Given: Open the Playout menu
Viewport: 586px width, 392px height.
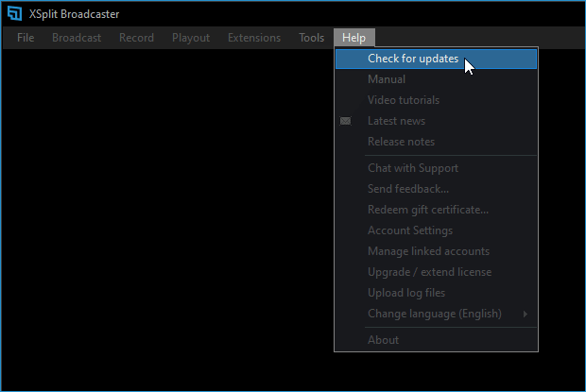Looking at the screenshot, I should point(191,38).
